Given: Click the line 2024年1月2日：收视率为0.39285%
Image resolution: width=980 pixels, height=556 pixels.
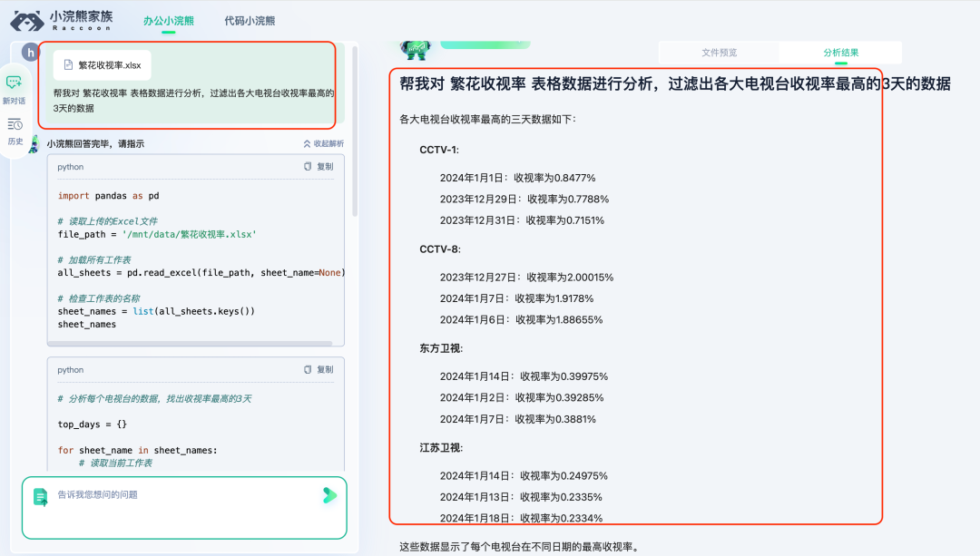Looking at the screenshot, I should click(x=522, y=398).
